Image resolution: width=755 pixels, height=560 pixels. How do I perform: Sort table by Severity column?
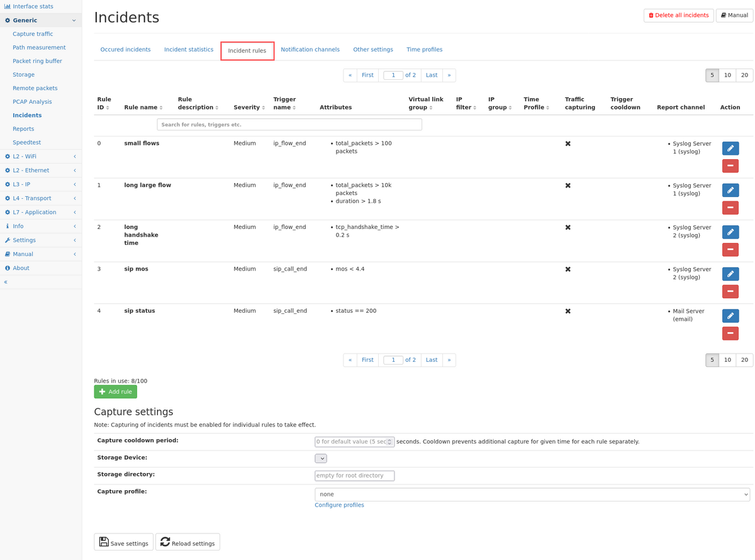(249, 108)
